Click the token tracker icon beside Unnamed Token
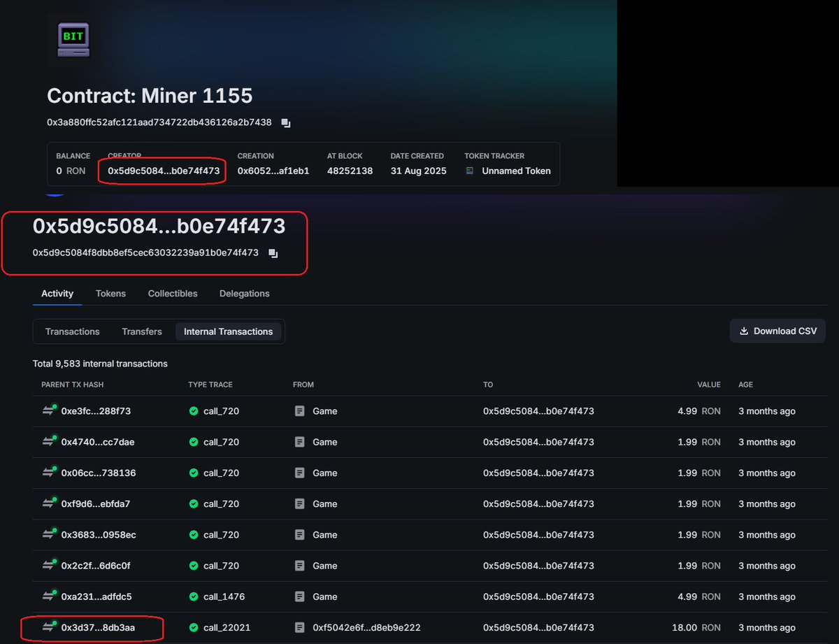The width and height of the screenshot is (839, 644). pyautogui.click(x=470, y=171)
